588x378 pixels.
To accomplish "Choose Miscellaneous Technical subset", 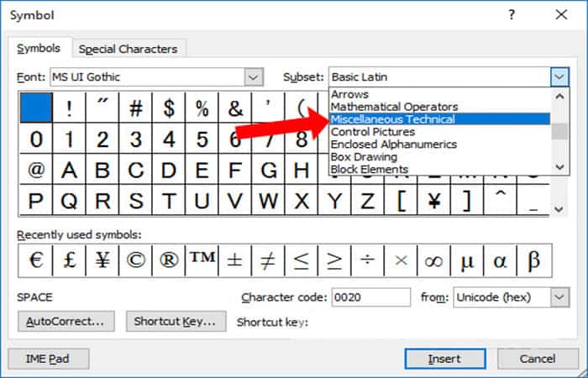I will click(x=439, y=119).
